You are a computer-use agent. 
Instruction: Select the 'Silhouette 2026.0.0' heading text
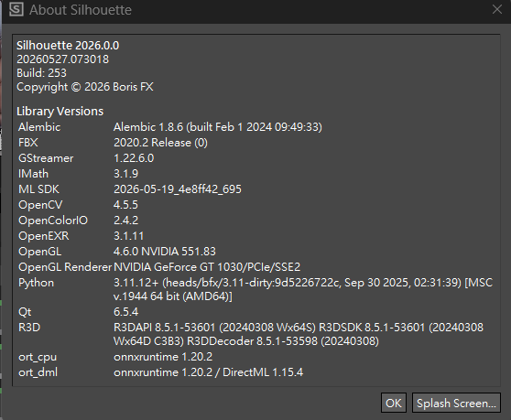(x=68, y=45)
